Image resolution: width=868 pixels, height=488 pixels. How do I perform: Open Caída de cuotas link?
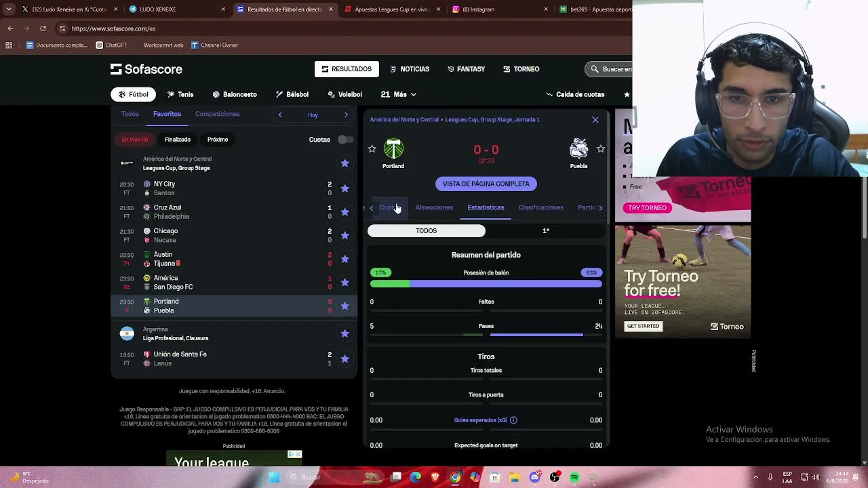click(x=575, y=94)
